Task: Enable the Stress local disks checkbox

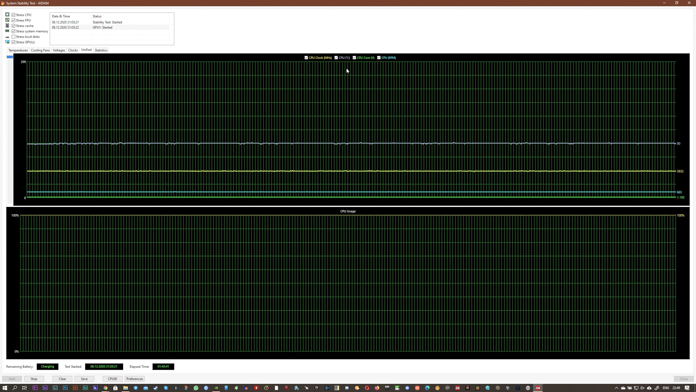Action: coord(13,36)
